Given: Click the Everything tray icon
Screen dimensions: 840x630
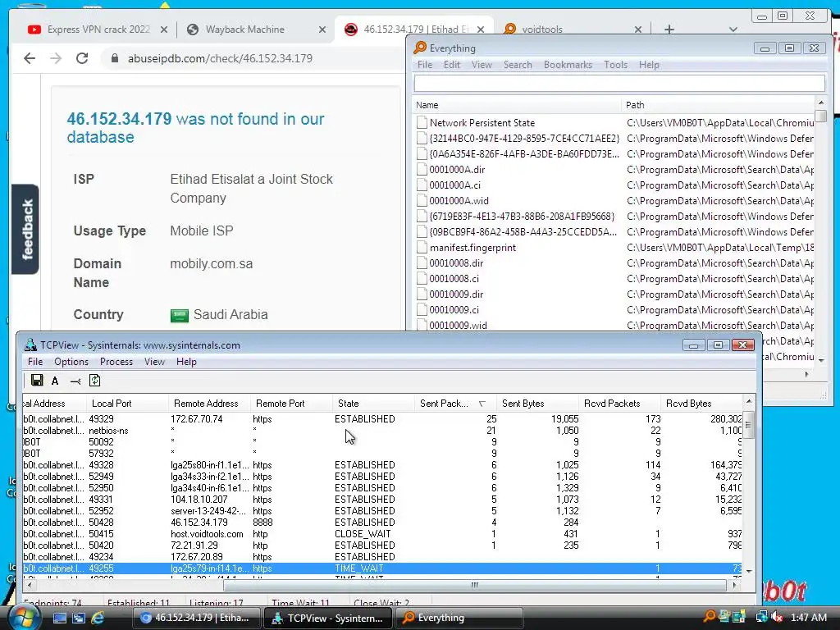Looking at the screenshot, I should coord(709,617).
